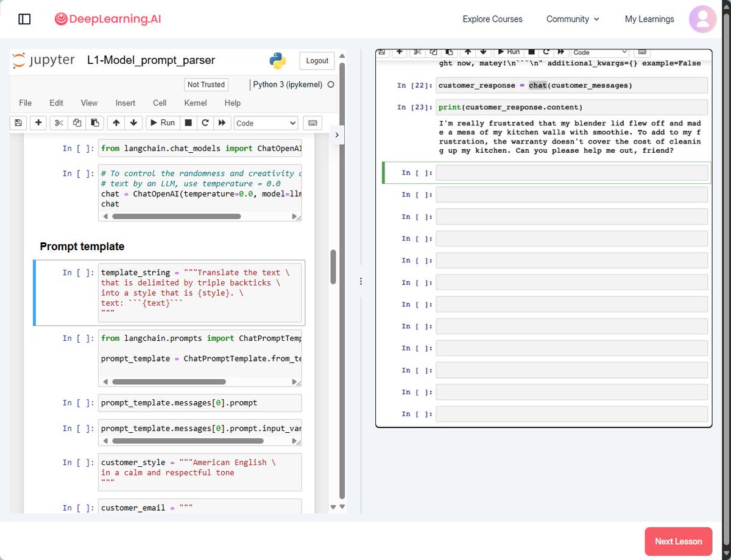The image size is (731, 560).
Task: Open Code dropdown in right notebook toolbar
Action: point(600,52)
